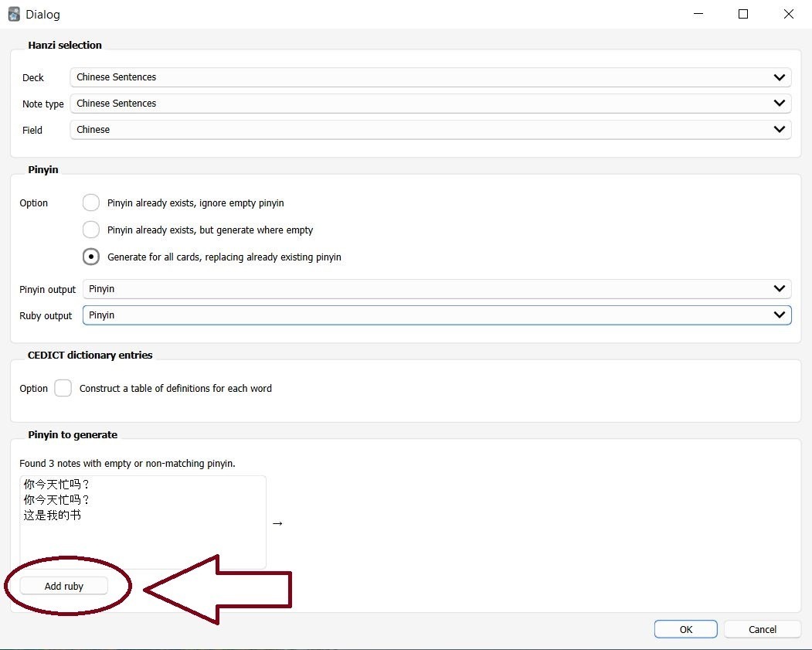Maximize the Dialog window
Viewport: 812px width, 650px height.
(x=743, y=14)
